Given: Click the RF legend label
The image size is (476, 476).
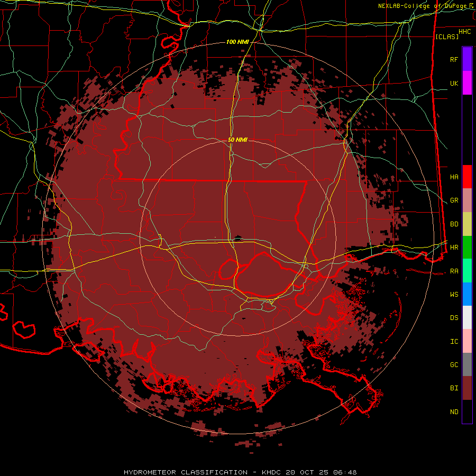Looking at the screenshot, I should point(454,59).
